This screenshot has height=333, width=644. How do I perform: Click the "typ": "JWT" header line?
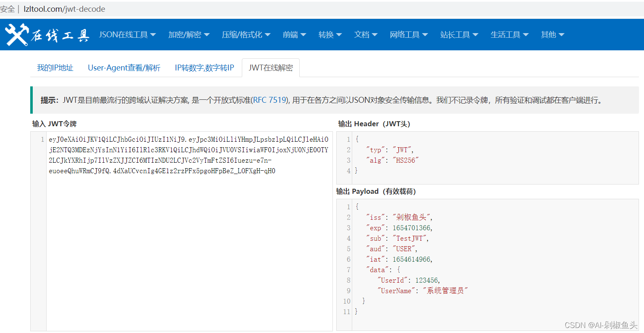(x=390, y=150)
